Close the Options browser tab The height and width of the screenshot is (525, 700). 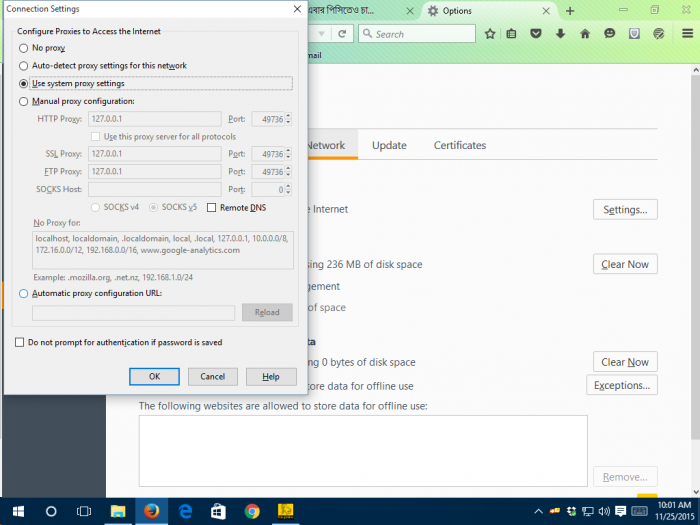[546, 11]
